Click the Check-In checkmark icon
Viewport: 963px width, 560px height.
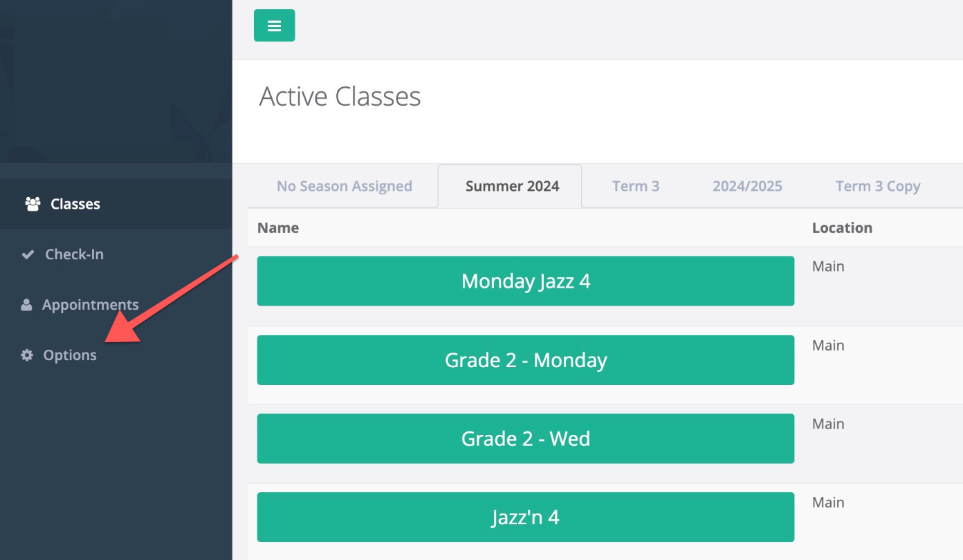pos(28,254)
